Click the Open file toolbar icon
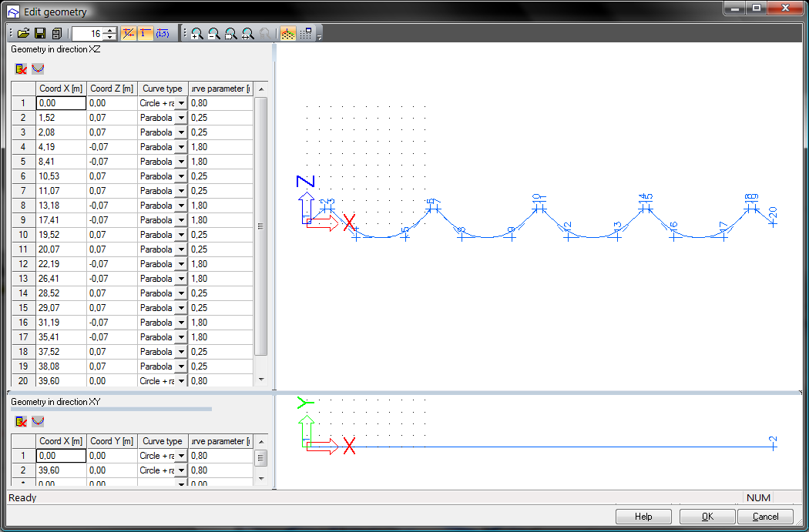 coord(23,34)
